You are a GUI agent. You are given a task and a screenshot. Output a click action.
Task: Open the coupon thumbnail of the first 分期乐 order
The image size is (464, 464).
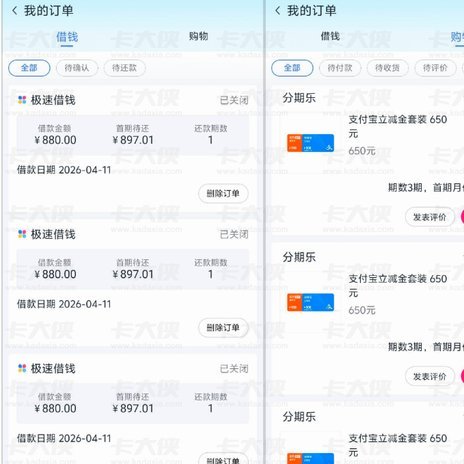click(x=310, y=143)
